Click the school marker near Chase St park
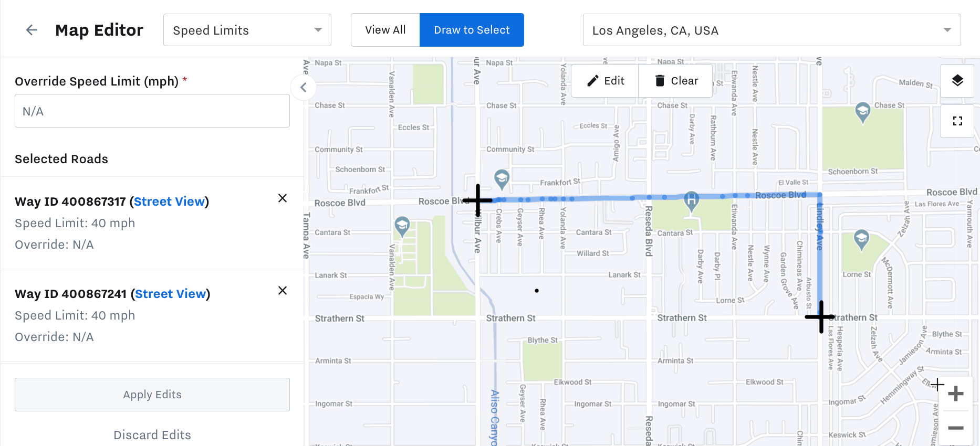 862,111
